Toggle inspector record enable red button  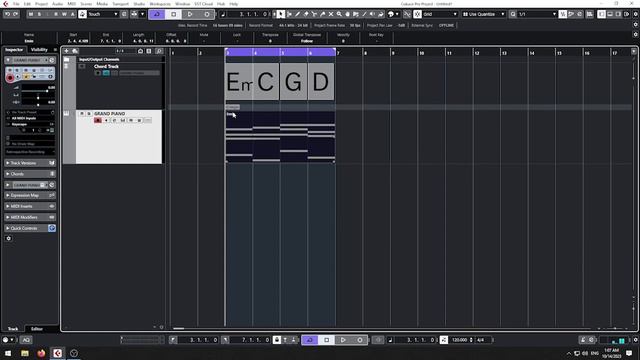point(10,78)
